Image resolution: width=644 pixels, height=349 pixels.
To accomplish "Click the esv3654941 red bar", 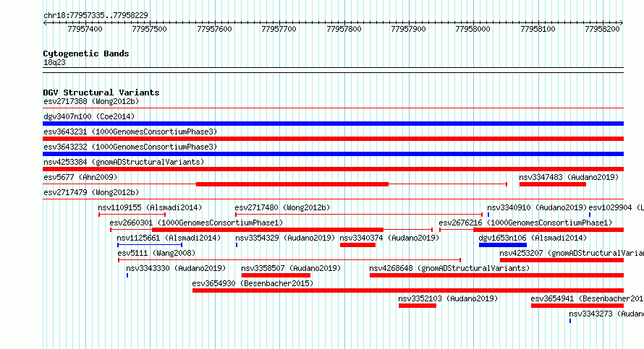I will [x=577, y=306].
